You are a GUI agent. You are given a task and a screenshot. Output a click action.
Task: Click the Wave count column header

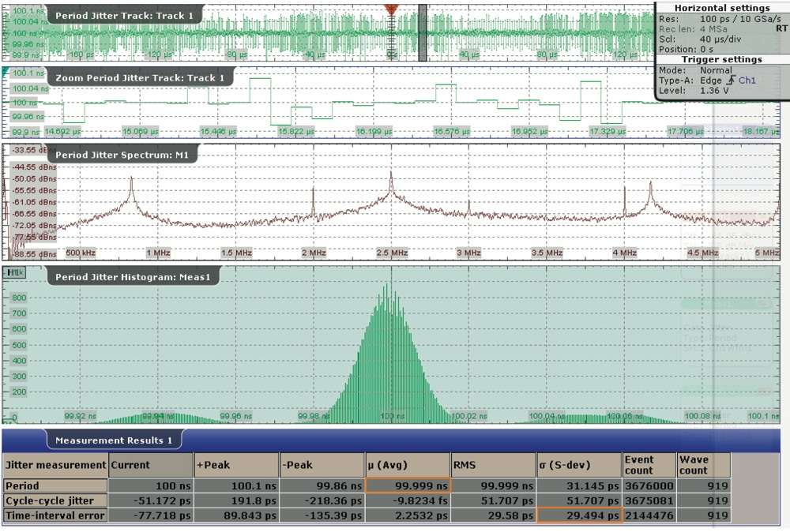click(704, 465)
